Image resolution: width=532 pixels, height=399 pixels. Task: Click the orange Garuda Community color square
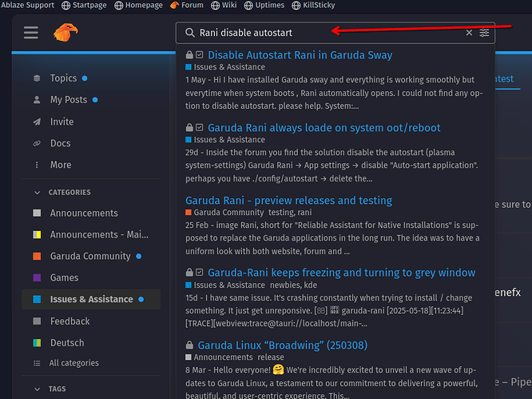pos(37,256)
